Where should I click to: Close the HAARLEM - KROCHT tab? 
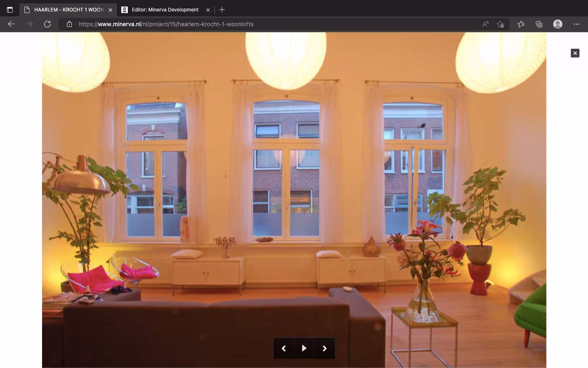point(110,10)
